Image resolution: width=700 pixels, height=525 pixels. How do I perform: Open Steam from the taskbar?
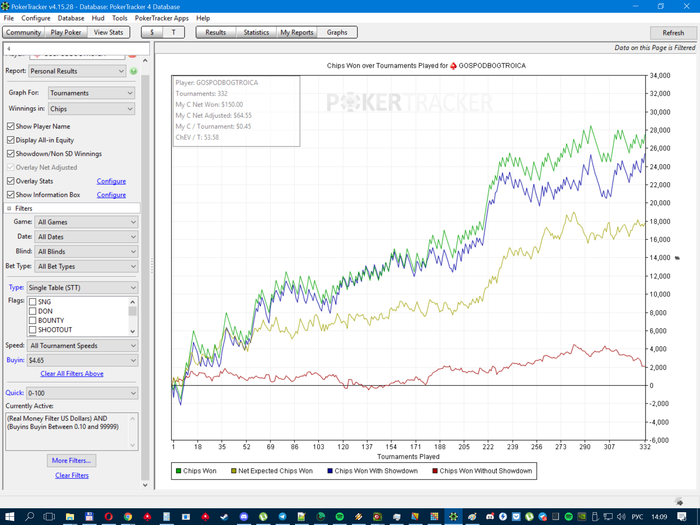(x=224, y=517)
